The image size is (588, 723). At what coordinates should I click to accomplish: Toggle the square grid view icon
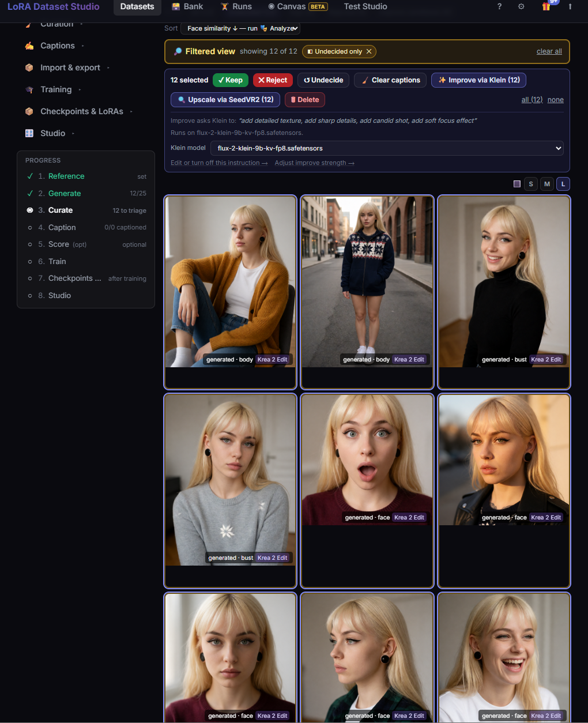click(517, 184)
